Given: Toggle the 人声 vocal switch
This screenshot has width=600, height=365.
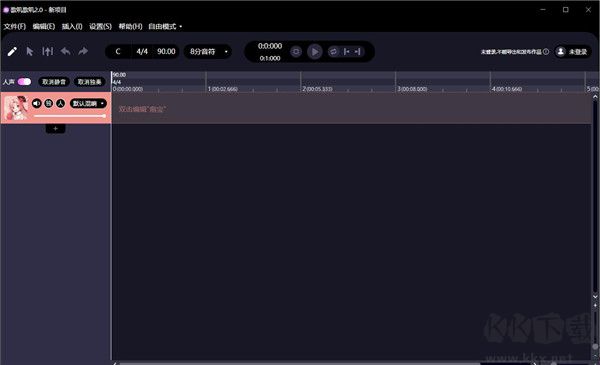Looking at the screenshot, I should point(24,82).
